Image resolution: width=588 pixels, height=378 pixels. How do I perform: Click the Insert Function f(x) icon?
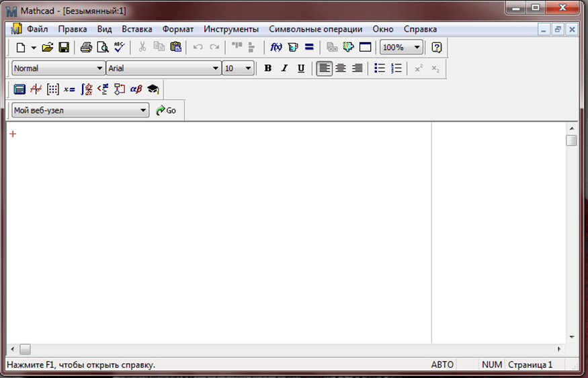(x=276, y=47)
